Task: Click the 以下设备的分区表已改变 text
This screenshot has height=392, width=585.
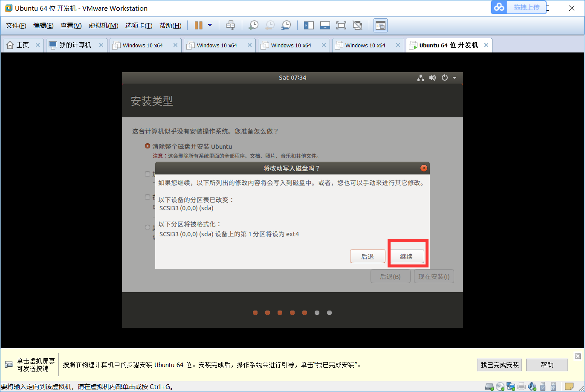Action: pyautogui.click(x=196, y=200)
